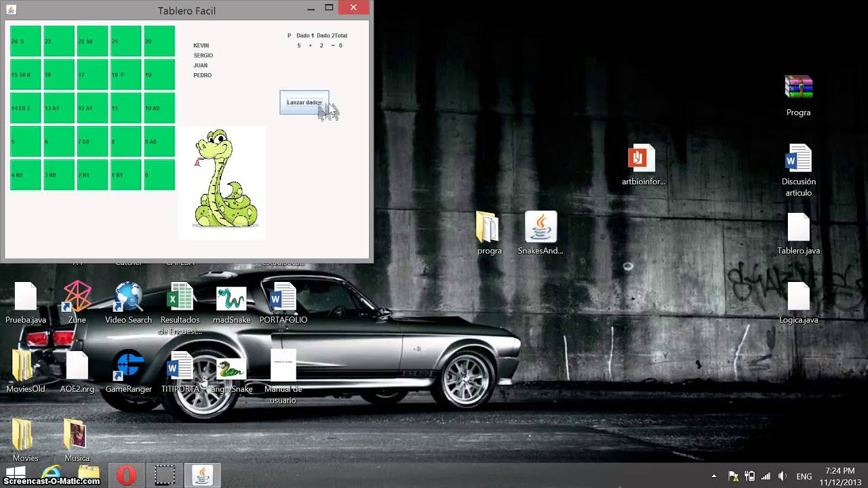Select the angrySnake image icon
Screen dimensions: 868x488
(x=231, y=368)
